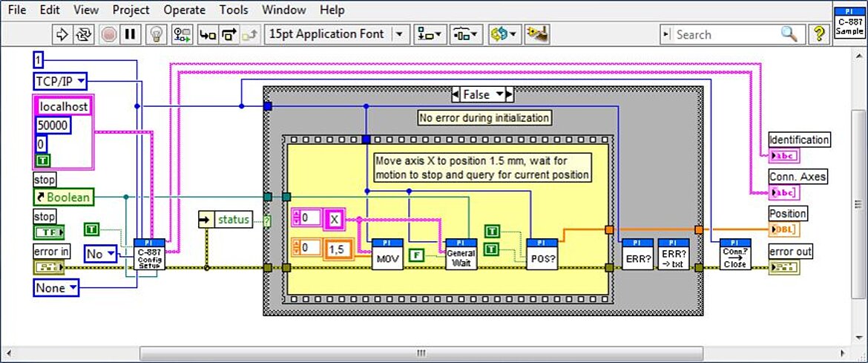
Task: Select the ERR? -> txt subVI node
Action: 674,255
